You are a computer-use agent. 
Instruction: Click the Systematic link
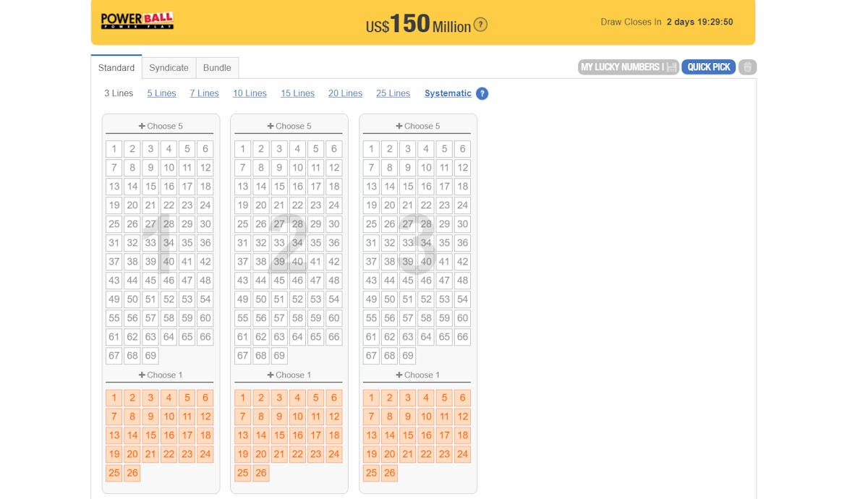click(448, 93)
